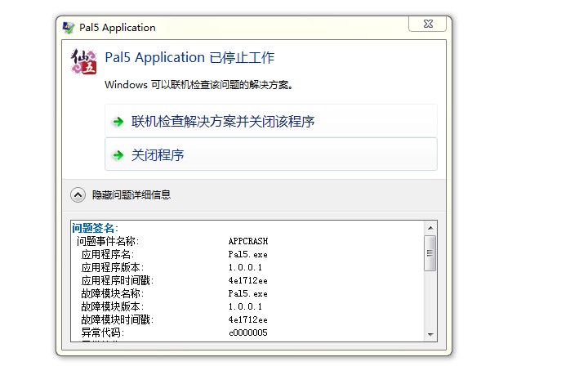Click the 故障模块版本 label
This screenshot has width=588, height=375.
[113, 306]
